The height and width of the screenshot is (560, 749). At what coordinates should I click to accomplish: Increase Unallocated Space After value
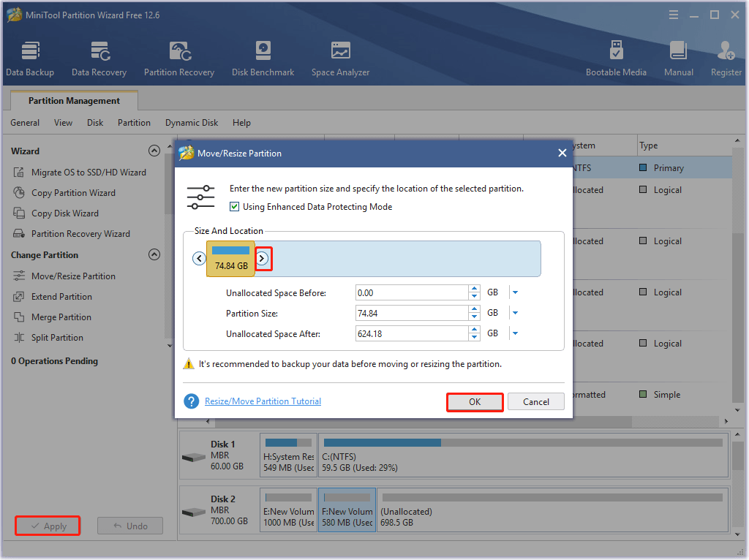tap(474, 330)
